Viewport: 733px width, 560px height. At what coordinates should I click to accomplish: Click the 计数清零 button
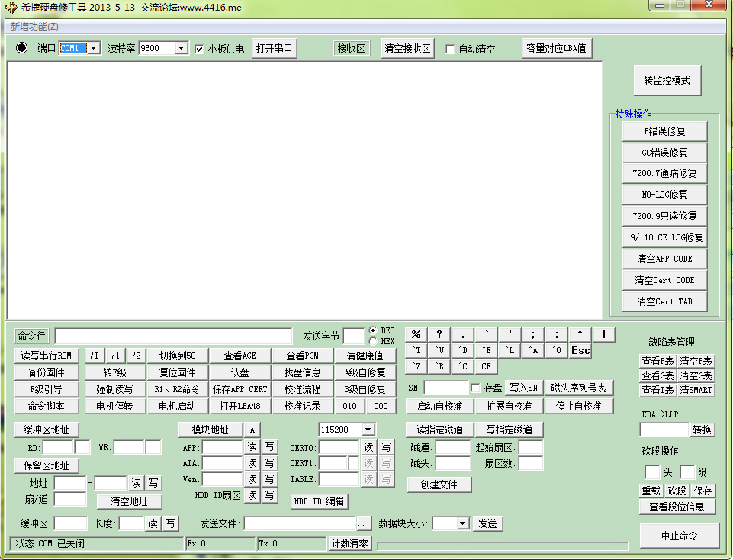[x=349, y=543]
